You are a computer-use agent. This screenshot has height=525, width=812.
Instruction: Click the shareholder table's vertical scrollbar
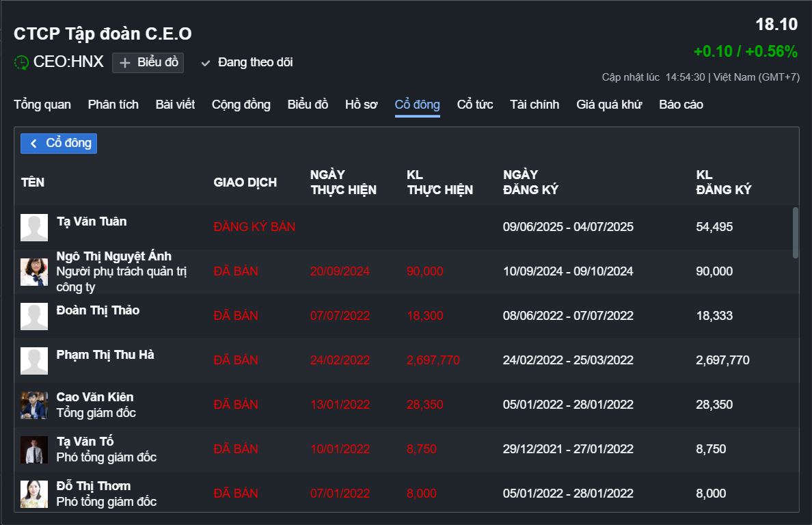coord(795,232)
